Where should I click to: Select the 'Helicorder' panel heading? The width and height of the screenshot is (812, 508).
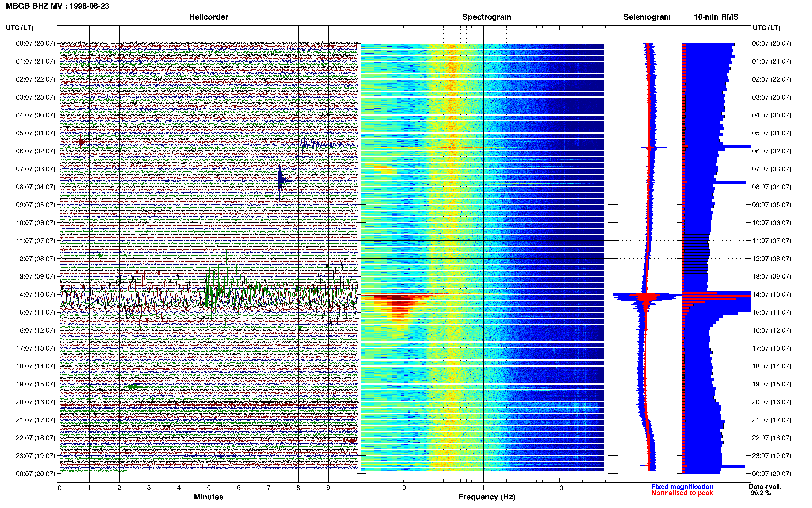(x=209, y=17)
